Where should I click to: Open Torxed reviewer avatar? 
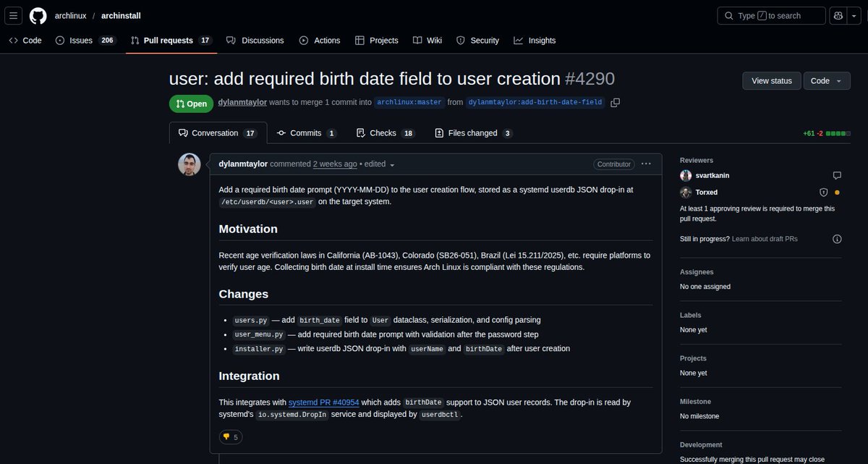point(686,193)
